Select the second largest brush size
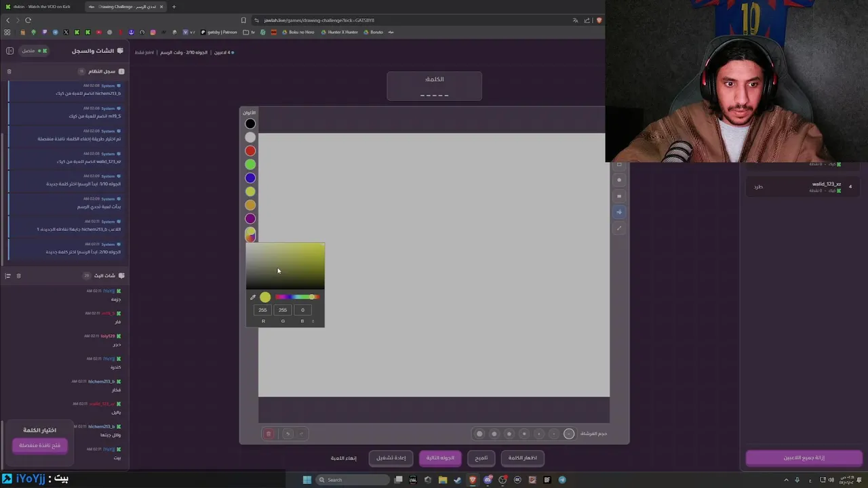Viewport: 868px width, 488px height. (x=494, y=434)
